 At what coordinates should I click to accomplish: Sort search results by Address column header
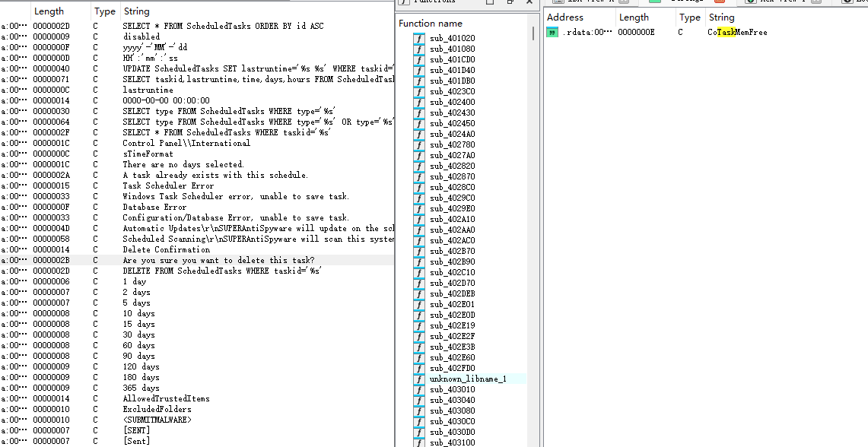tap(564, 17)
